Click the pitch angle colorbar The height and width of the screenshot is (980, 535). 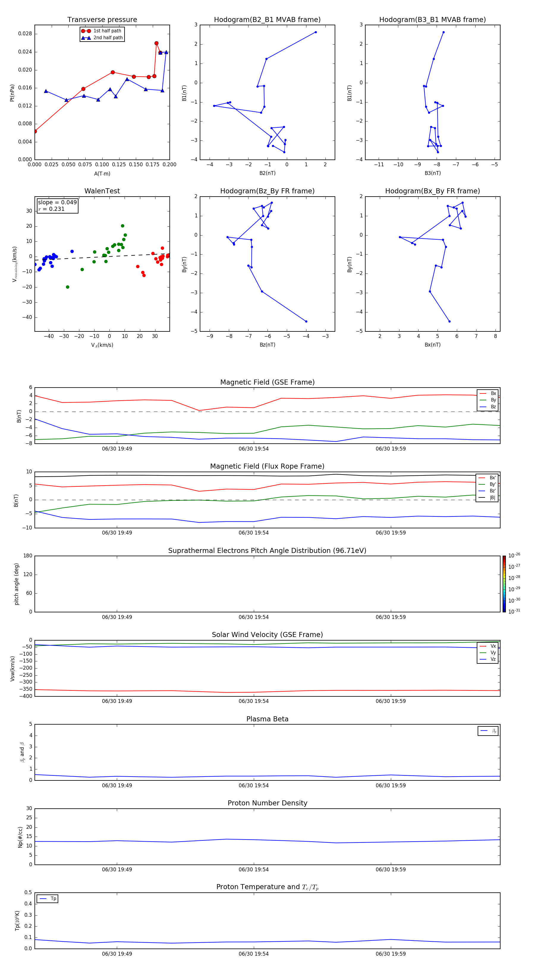504,584
